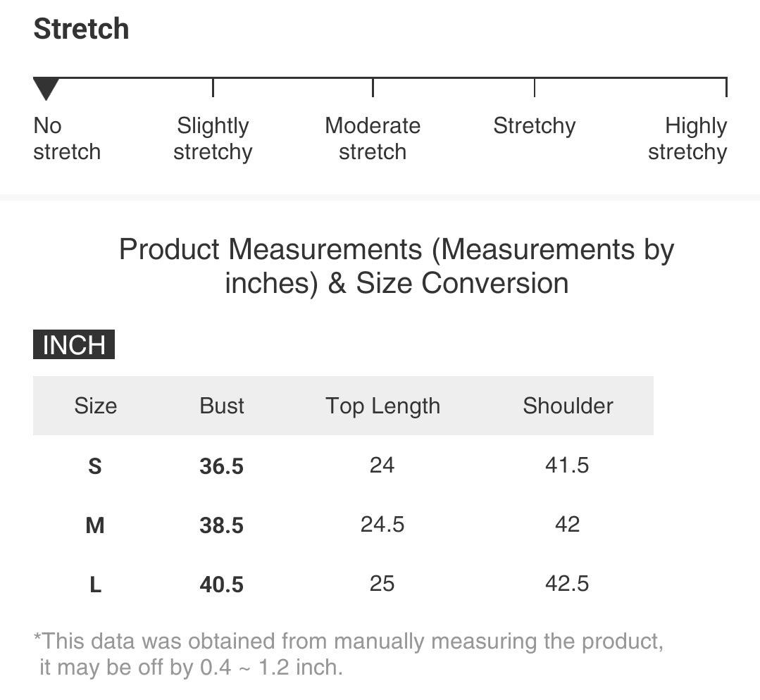Click the No stretch label
Viewport: 760px width, 700px height.
click(67, 139)
